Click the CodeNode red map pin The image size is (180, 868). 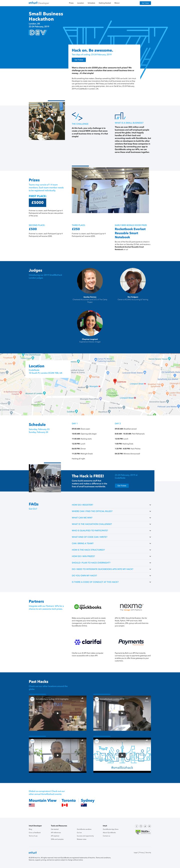115,381
